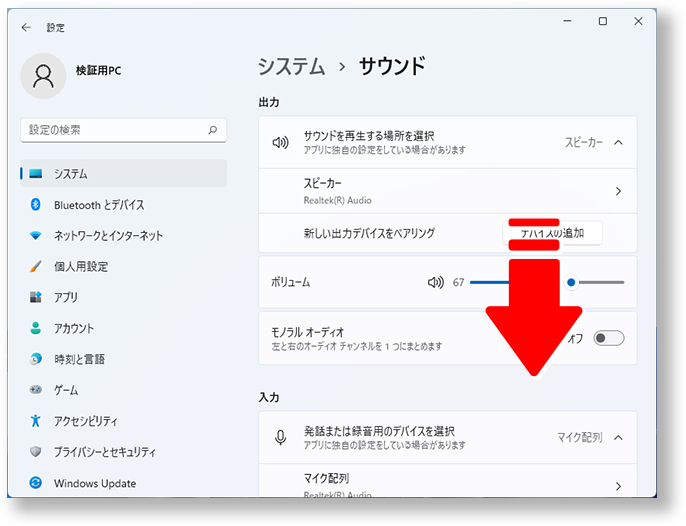Screen dimensions: 686x526
Task: Click the 検証用PC account name
Action: (x=98, y=70)
